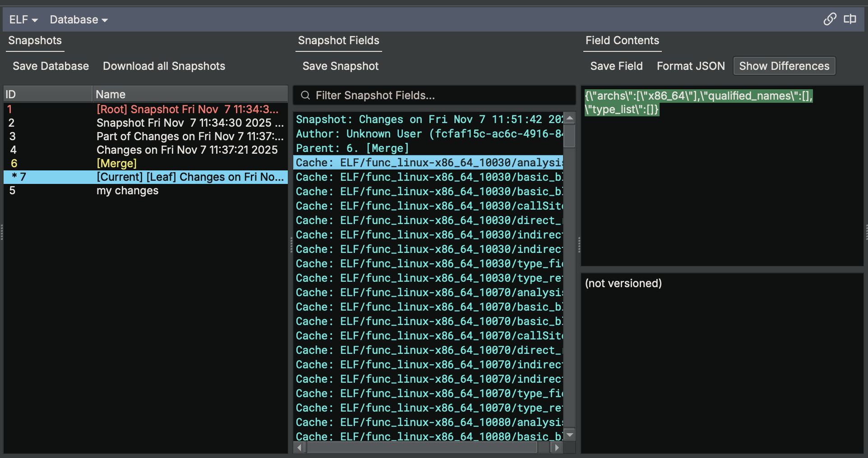The height and width of the screenshot is (458, 868).
Task: Click the horizontal scroll left arrow
Action: pos(299,448)
